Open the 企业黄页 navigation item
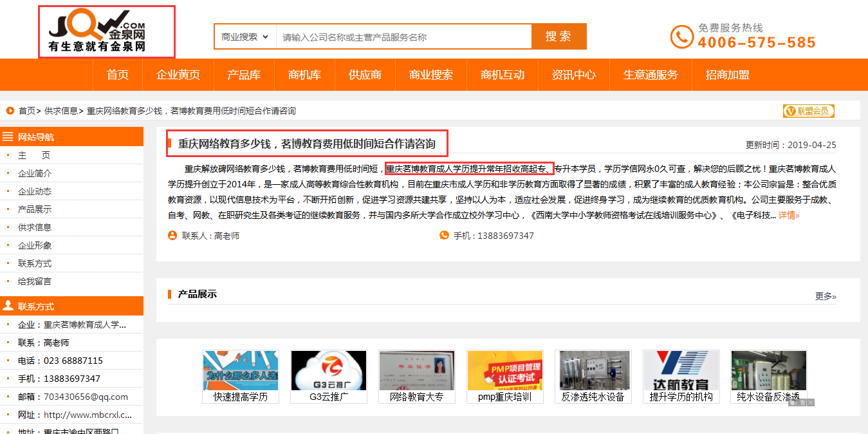This screenshot has height=434, width=868. (178, 75)
